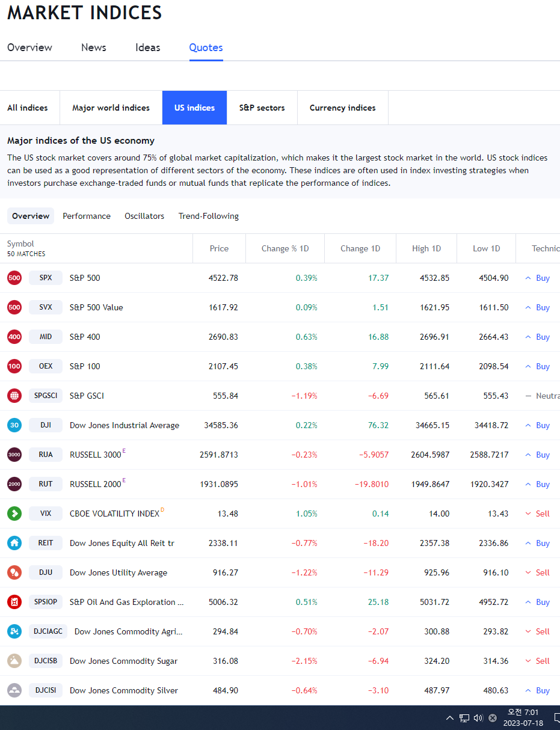Show hidden tray icons chevron
The width and height of the screenshot is (560, 730).
pos(450,718)
